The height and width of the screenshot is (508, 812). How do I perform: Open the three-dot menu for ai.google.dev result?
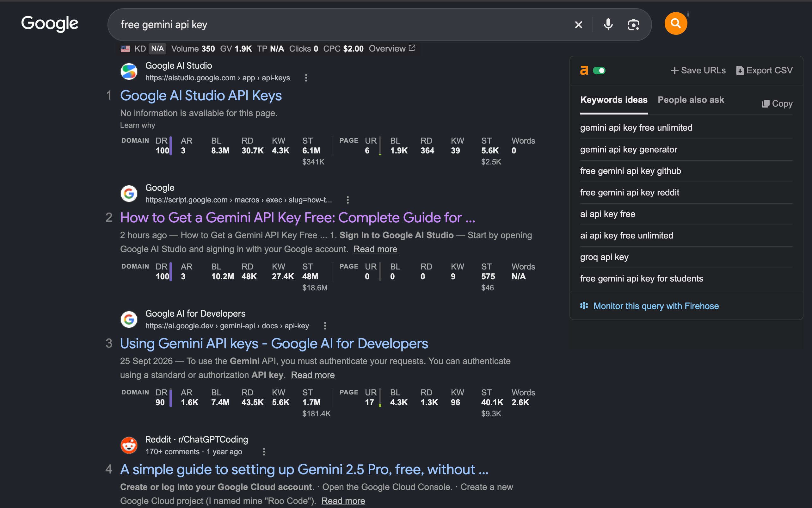[325, 326]
